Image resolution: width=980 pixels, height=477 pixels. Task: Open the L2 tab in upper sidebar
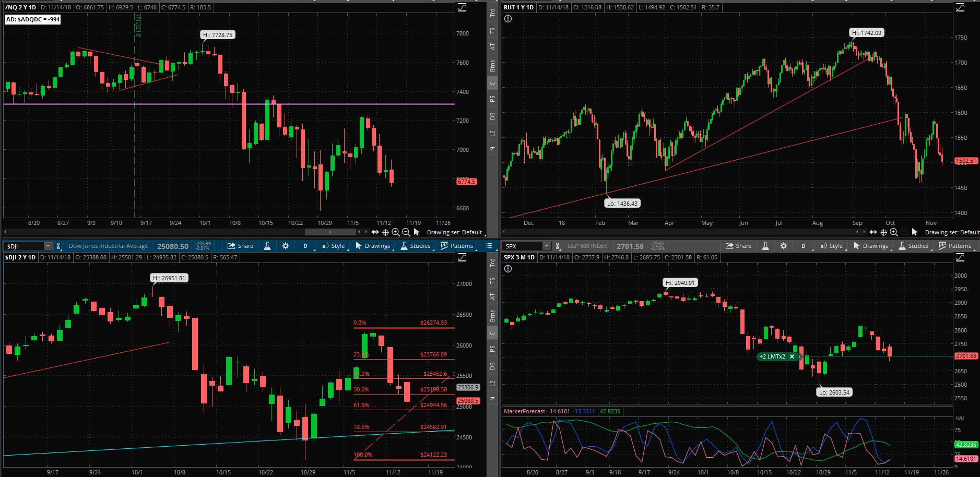pyautogui.click(x=492, y=134)
